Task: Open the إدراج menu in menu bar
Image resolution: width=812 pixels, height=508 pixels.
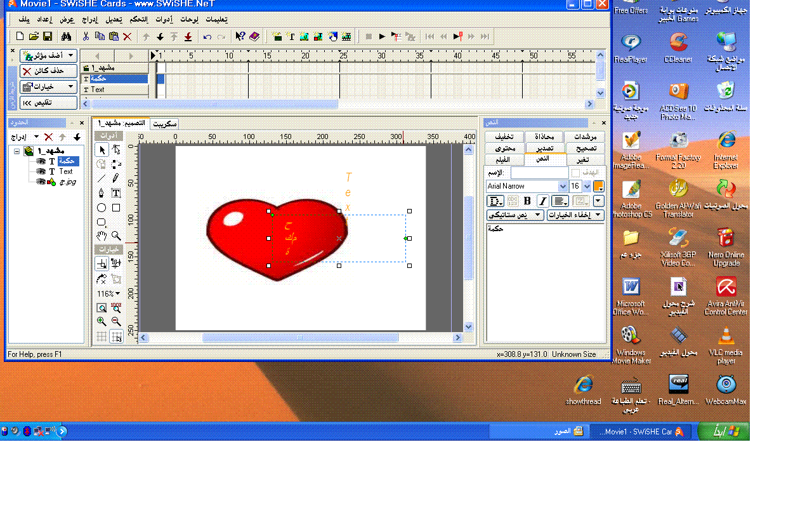Action: [88, 20]
